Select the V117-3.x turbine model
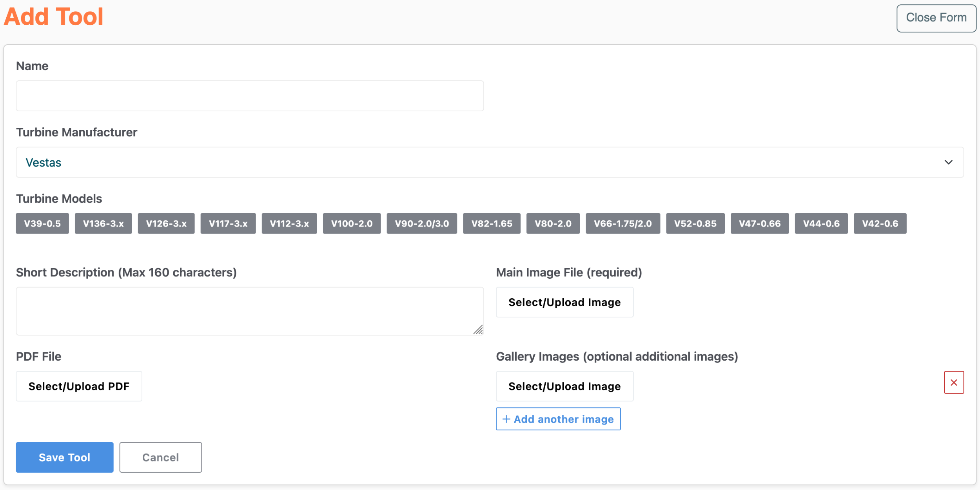The width and height of the screenshot is (980, 490). (x=228, y=223)
